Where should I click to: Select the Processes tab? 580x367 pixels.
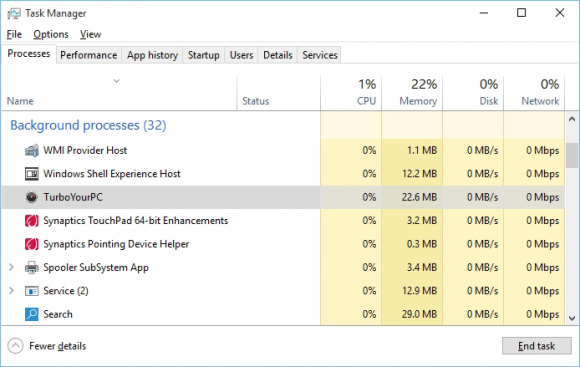click(29, 54)
